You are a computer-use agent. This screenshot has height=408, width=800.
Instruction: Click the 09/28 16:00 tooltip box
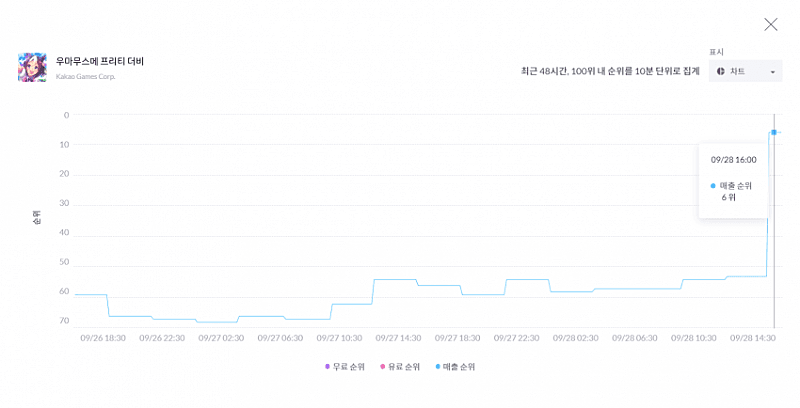pos(733,180)
